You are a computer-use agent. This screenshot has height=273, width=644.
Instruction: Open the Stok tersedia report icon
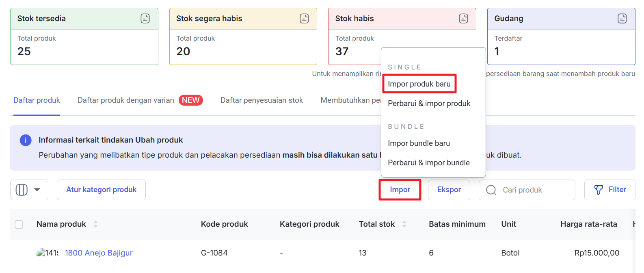click(x=145, y=18)
